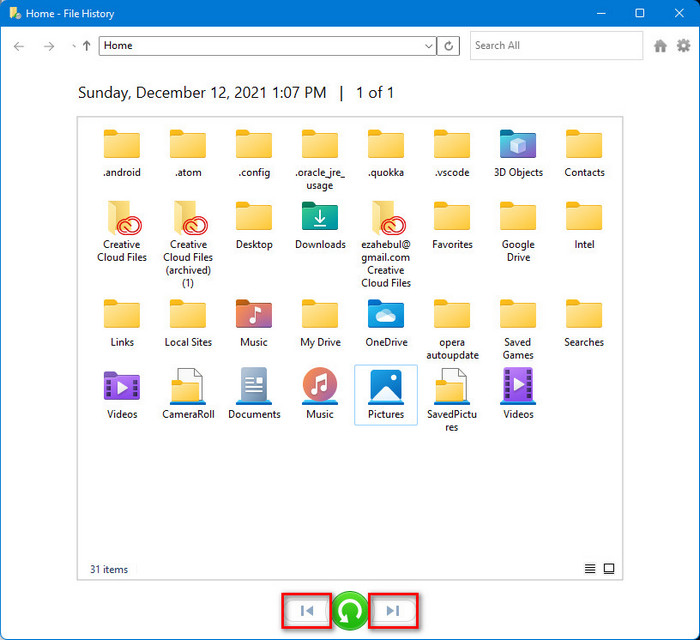Select the Searches folder
The height and width of the screenshot is (640, 700).
tap(584, 323)
